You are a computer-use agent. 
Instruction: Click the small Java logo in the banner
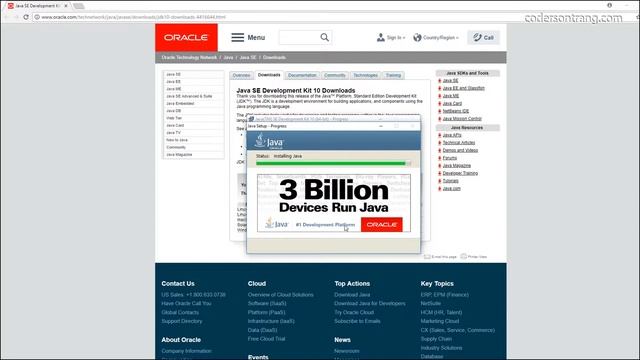pos(276,223)
